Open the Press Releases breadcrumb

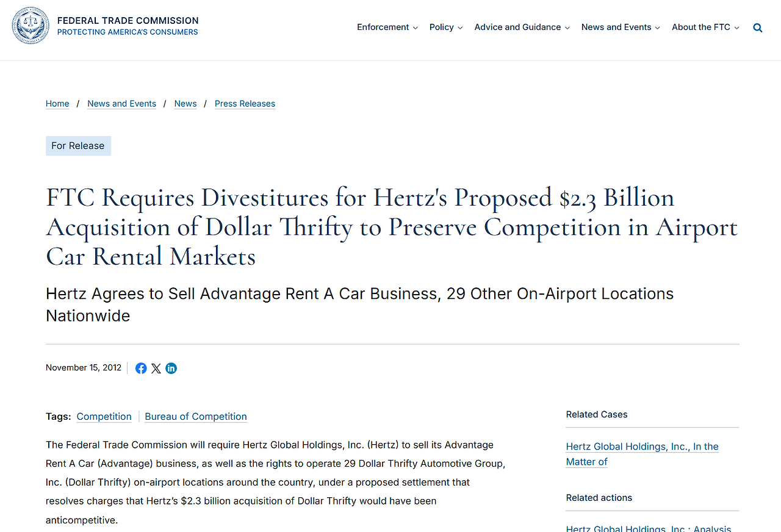click(245, 104)
